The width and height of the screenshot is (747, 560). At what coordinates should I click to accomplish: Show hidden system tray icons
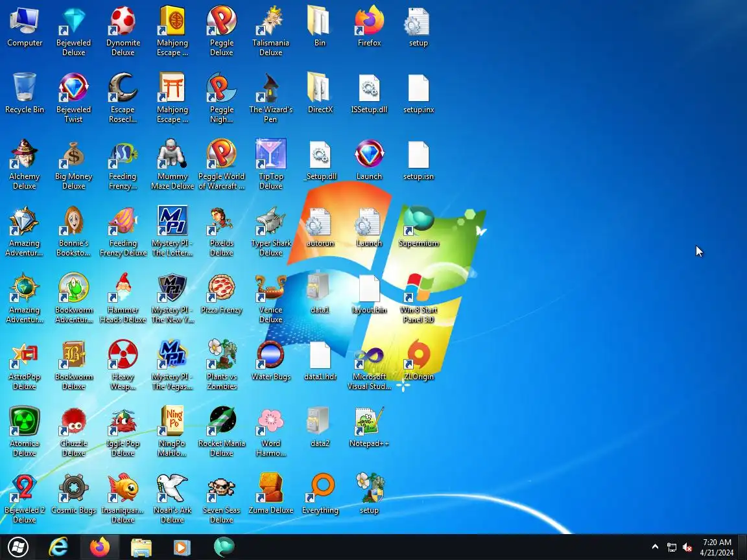(x=655, y=547)
